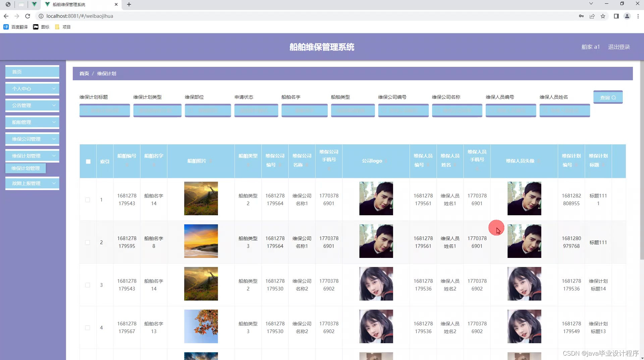View site information icon in address bar
Viewport: 644px width, 360px height.
coord(41,16)
